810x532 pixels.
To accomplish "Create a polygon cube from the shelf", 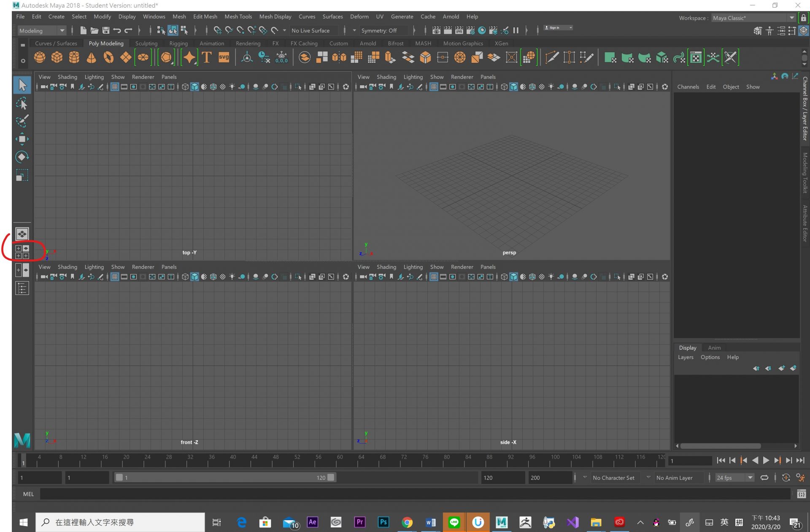I will (56, 57).
